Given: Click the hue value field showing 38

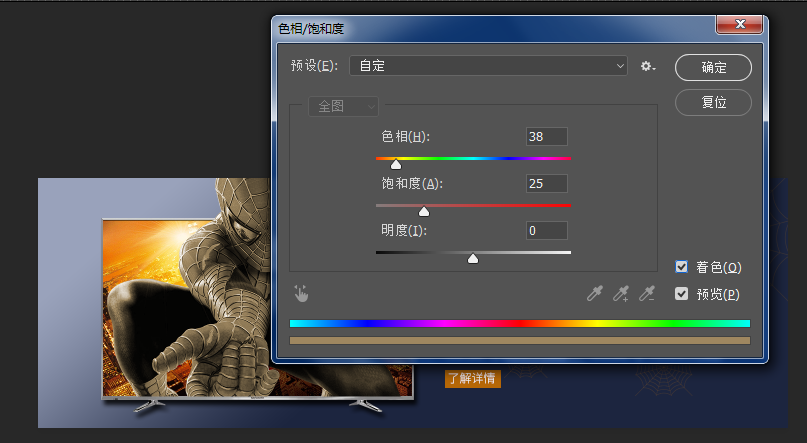Looking at the screenshot, I should pos(547,137).
